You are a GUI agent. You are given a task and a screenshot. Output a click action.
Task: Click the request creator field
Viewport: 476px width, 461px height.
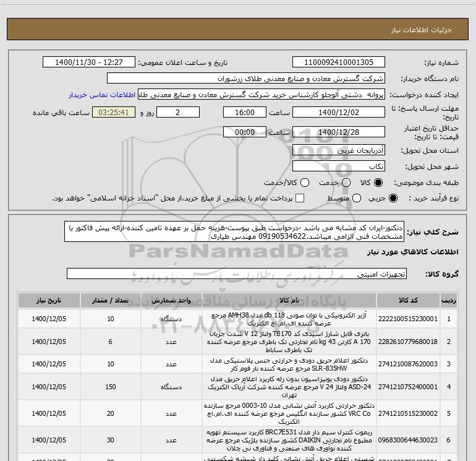tap(261, 95)
